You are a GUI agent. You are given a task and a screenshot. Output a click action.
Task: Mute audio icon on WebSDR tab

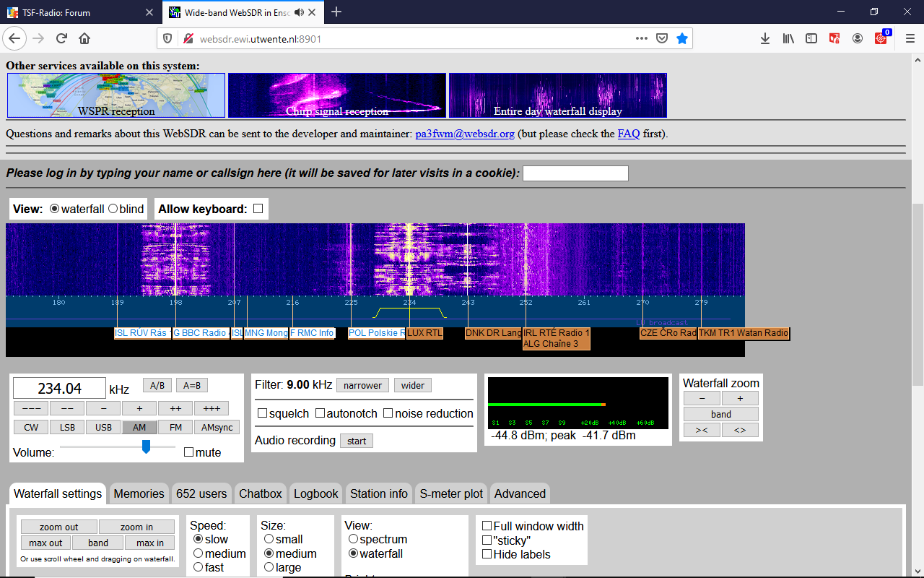[300, 12]
